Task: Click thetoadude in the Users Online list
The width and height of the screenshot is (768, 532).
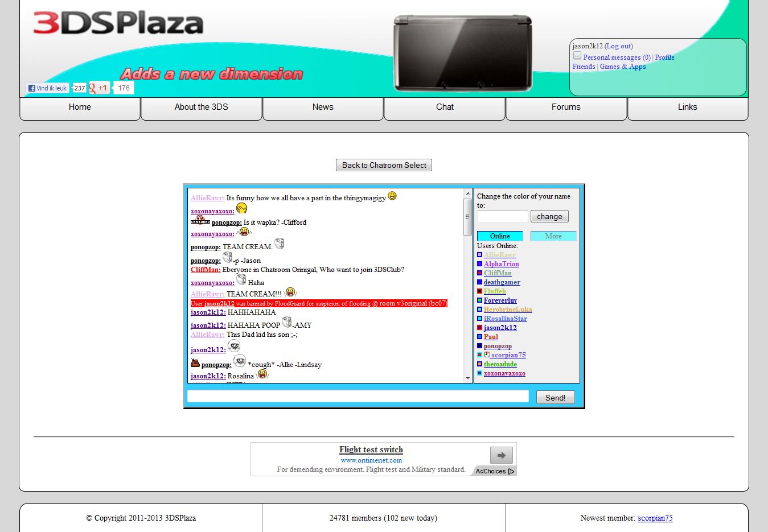Action: coord(500,364)
